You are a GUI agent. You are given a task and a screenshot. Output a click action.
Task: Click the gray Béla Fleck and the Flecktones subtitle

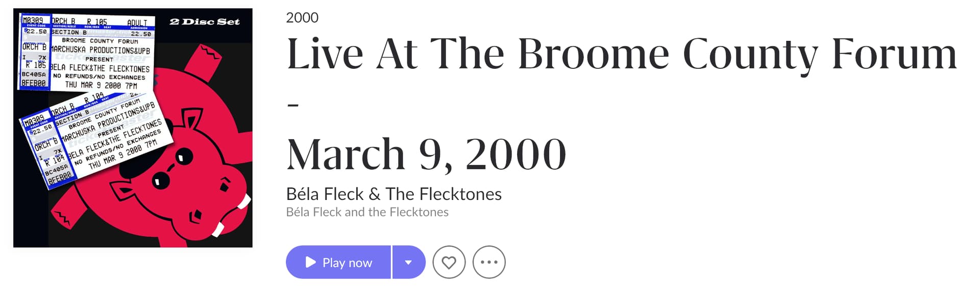pyautogui.click(x=367, y=212)
